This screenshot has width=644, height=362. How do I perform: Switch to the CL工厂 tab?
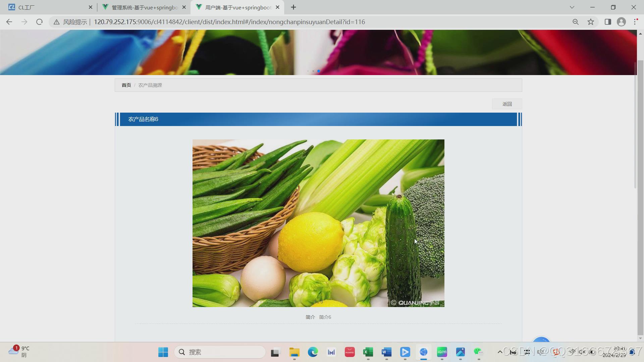point(47,7)
